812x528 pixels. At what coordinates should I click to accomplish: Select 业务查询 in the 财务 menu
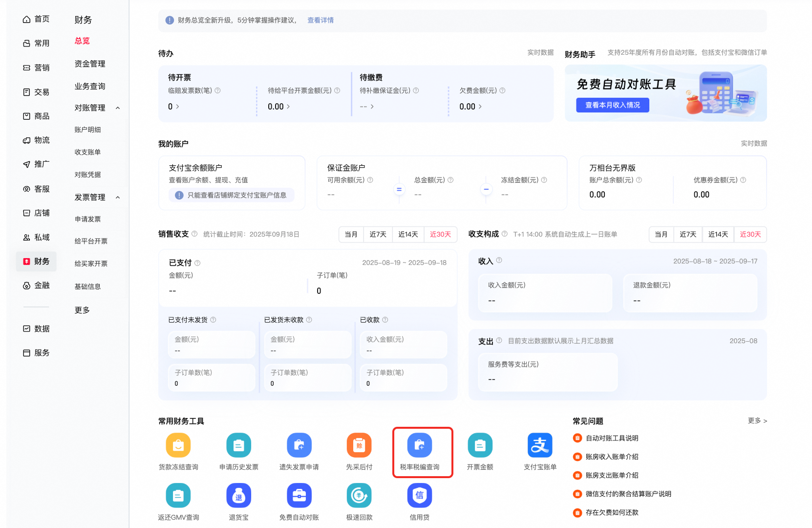[x=90, y=87]
